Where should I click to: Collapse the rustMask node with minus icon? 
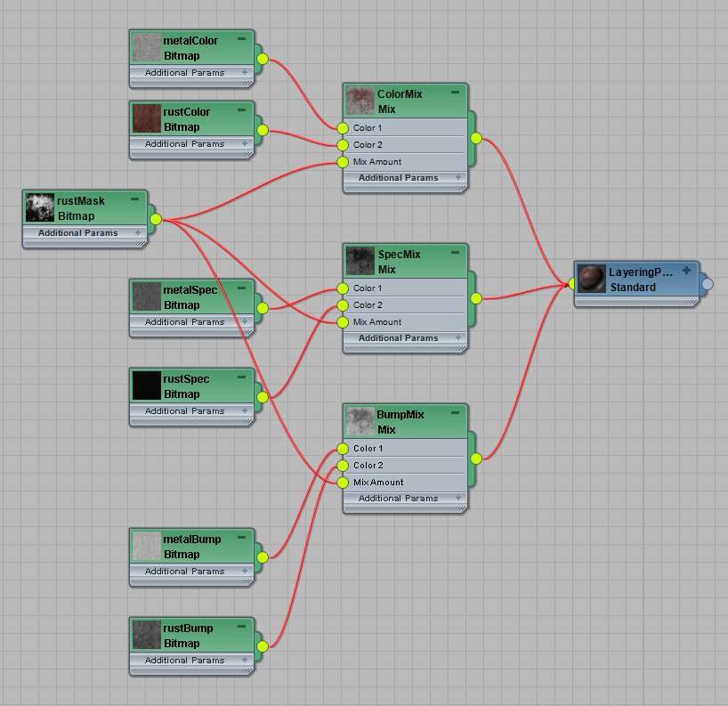pyautogui.click(x=135, y=199)
